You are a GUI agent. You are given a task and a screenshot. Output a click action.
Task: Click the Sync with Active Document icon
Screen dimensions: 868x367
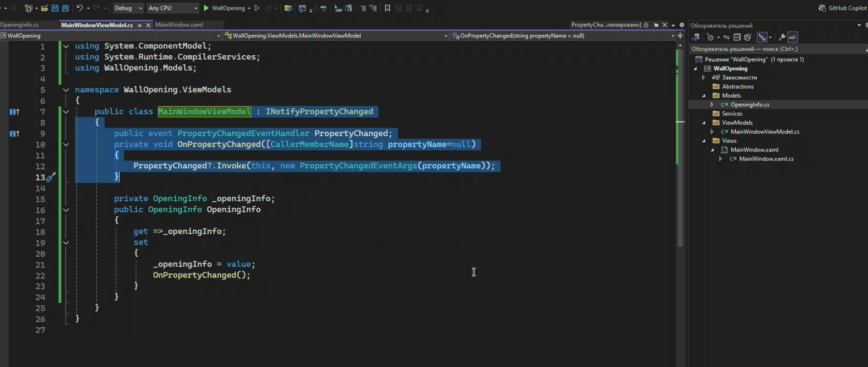[x=726, y=37]
